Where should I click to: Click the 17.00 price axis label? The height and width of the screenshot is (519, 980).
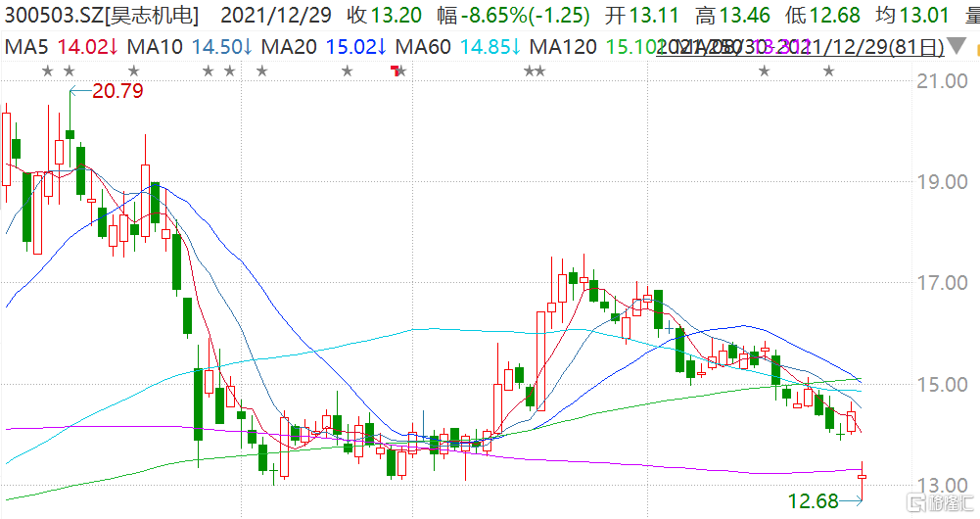942,283
